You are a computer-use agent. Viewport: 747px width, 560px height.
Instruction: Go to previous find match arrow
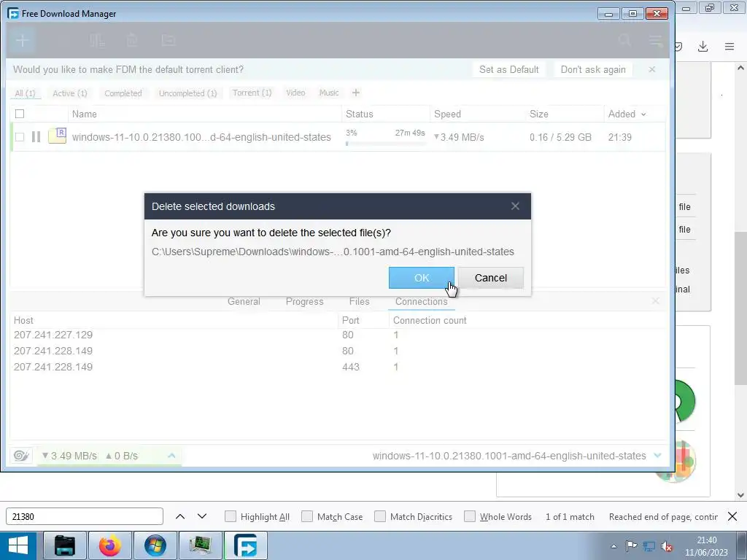(180, 516)
